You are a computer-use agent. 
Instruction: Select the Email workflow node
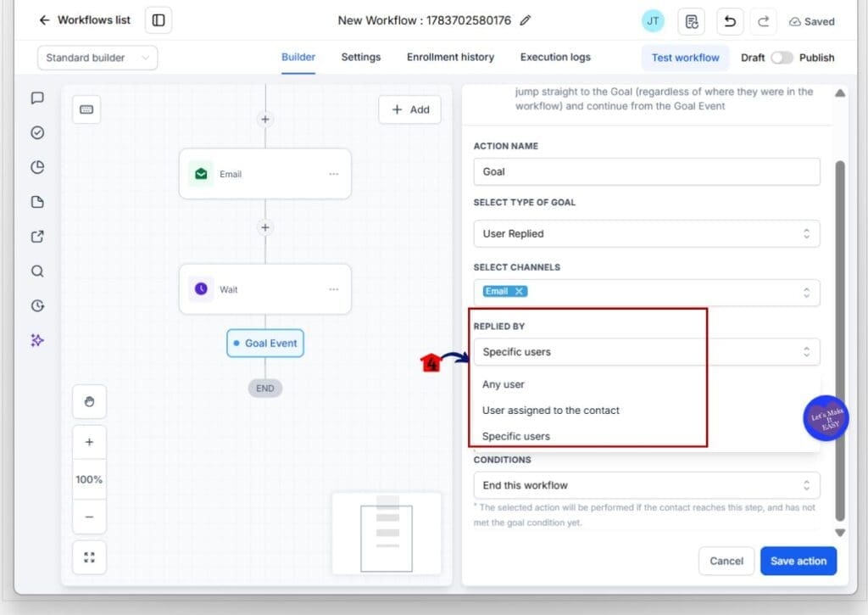coord(265,174)
